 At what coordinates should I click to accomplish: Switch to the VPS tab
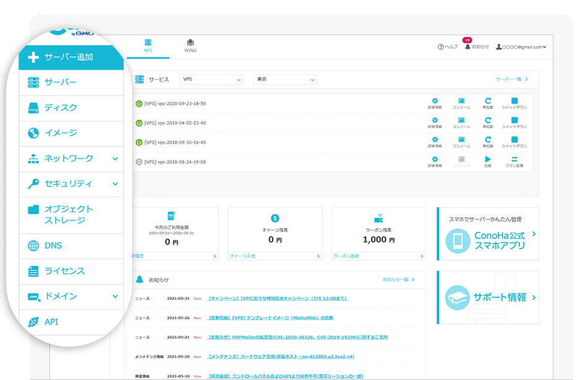click(148, 46)
